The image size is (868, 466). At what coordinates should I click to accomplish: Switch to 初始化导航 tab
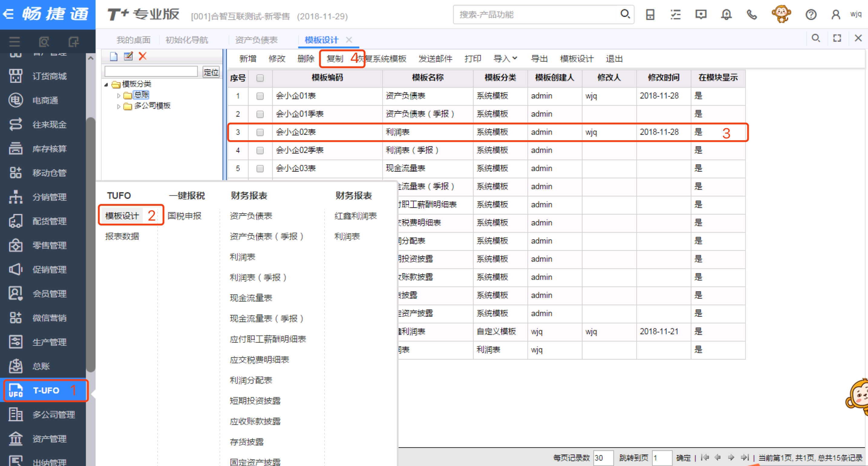[x=187, y=40]
